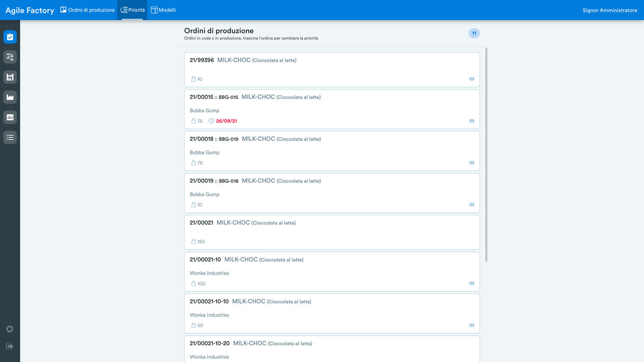Click Wonka Industries on order 21/00021-10-10
This screenshot has width=644, height=362.
point(209,315)
